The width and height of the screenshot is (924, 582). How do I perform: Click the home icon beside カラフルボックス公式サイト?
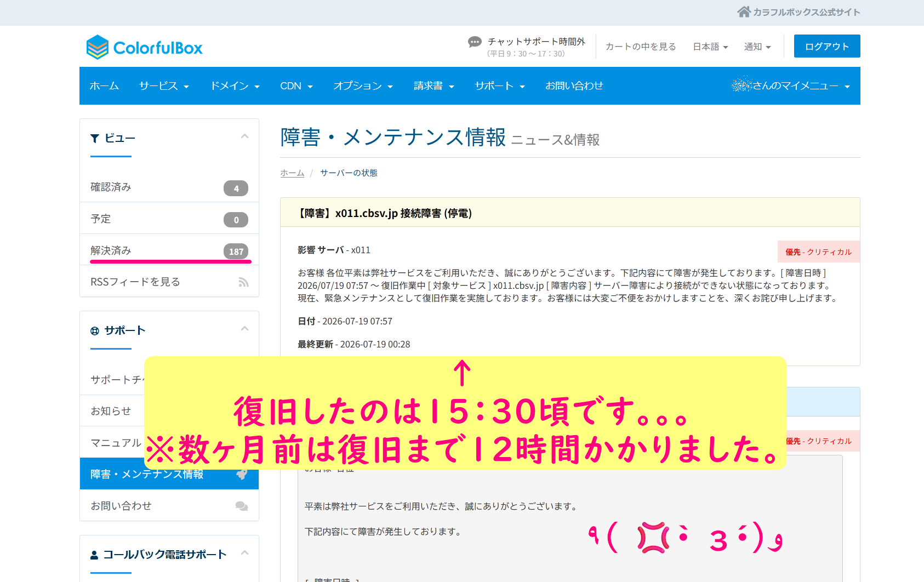[x=744, y=12]
